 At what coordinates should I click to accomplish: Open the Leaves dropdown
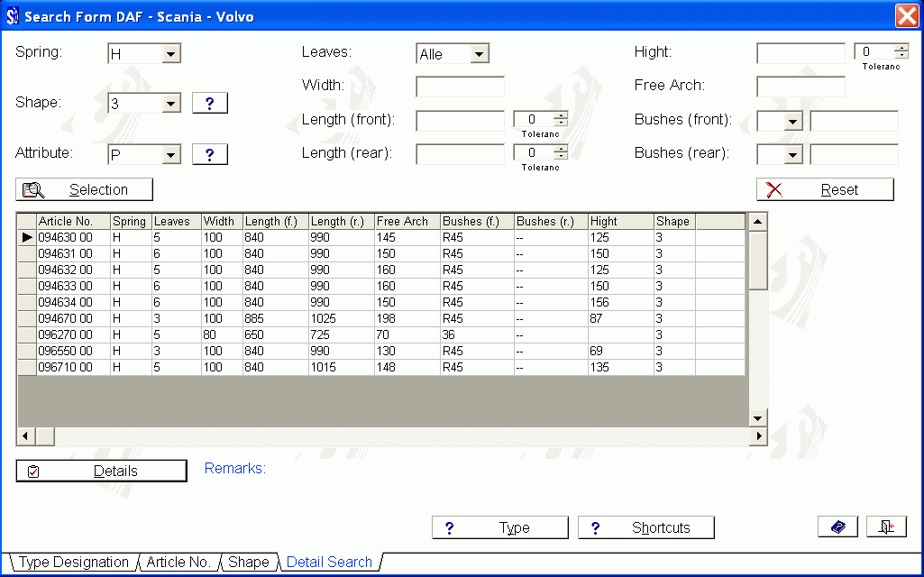click(479, 54)
